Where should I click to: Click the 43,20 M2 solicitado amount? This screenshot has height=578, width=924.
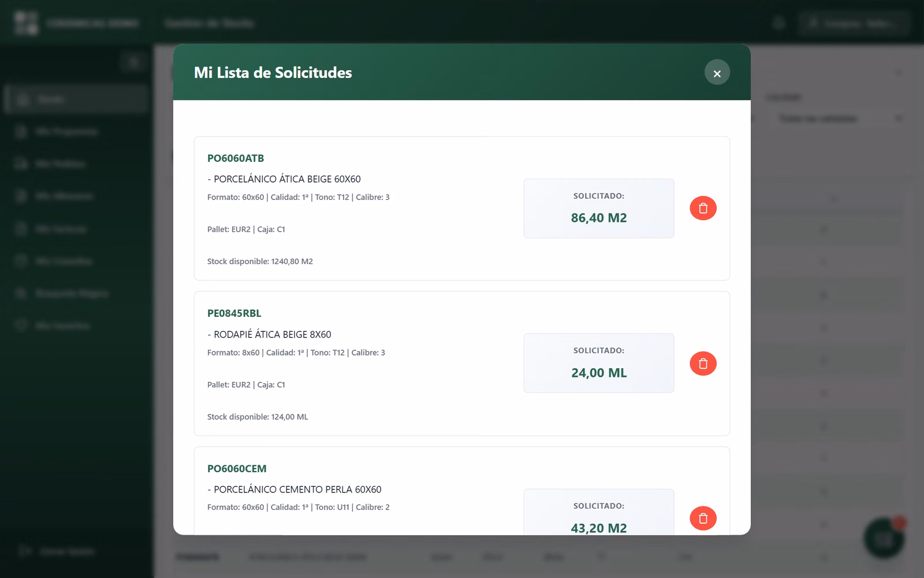click(599, 528)
